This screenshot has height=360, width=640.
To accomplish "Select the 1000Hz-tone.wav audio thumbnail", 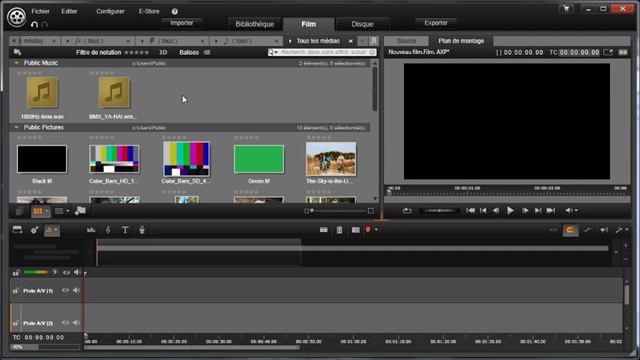I will pos(42,93).
